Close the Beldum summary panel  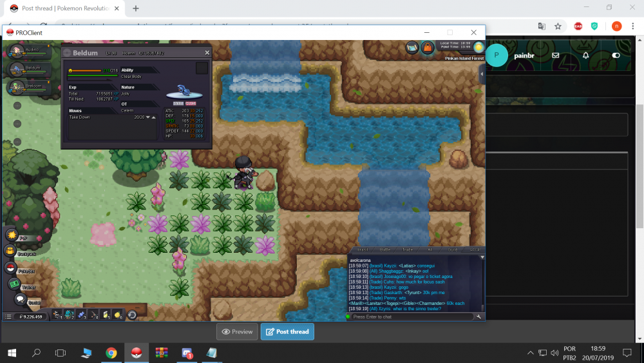point(207,53)
